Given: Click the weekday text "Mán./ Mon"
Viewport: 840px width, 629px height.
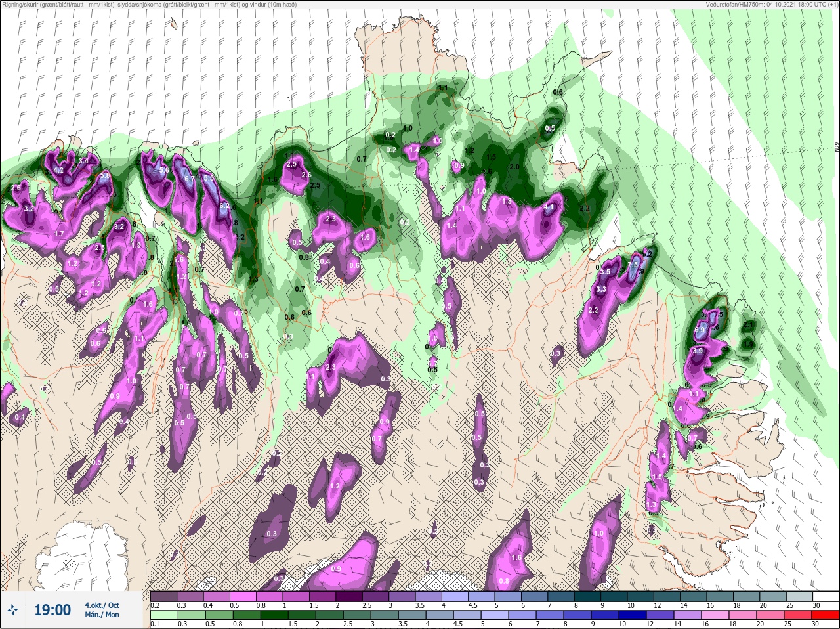Looking at the screenshot, I should pyautogui.click(x=102, y=615).
